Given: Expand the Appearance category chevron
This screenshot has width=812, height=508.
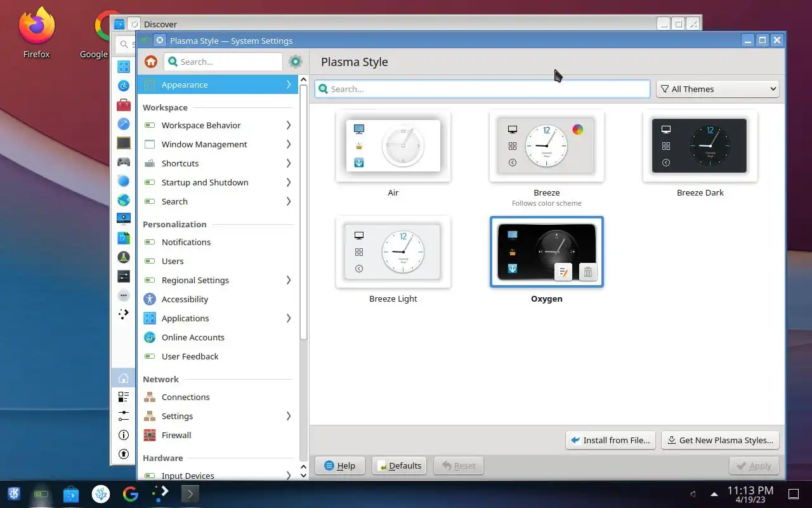Looking at the screenshot, I should pyautogui.click(x=289, y=84).
